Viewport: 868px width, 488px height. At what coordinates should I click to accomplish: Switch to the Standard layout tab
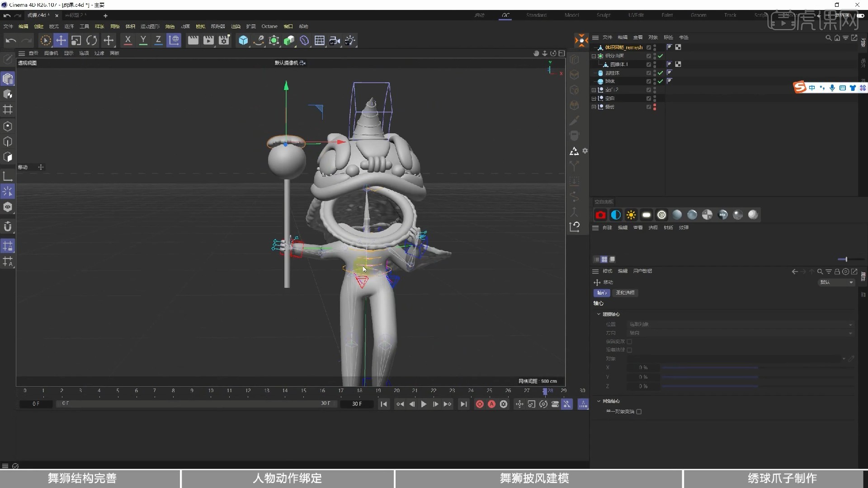click(x=536, y=15)
